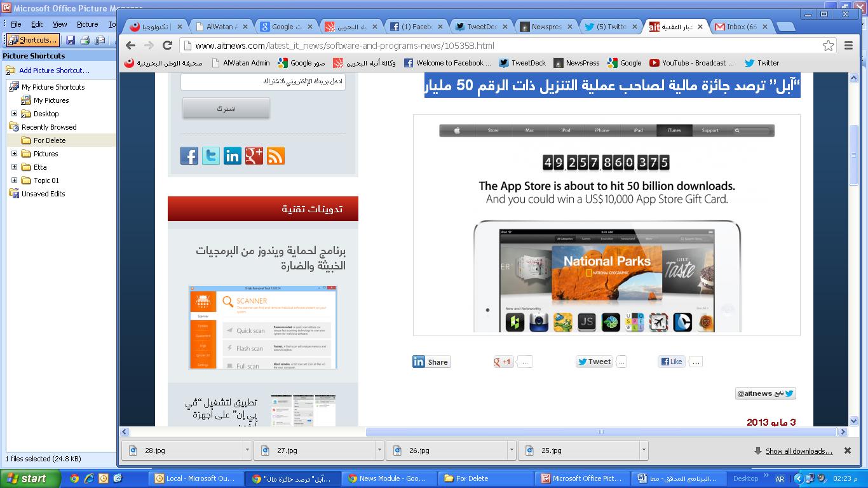This screenshot has width=868, height=488.
Task: Click Show all downloads link
Action: click(799, 451)
